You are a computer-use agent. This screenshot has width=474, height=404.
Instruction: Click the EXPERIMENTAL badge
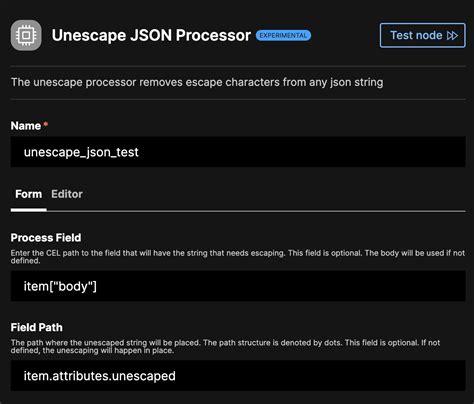point(283,35)
